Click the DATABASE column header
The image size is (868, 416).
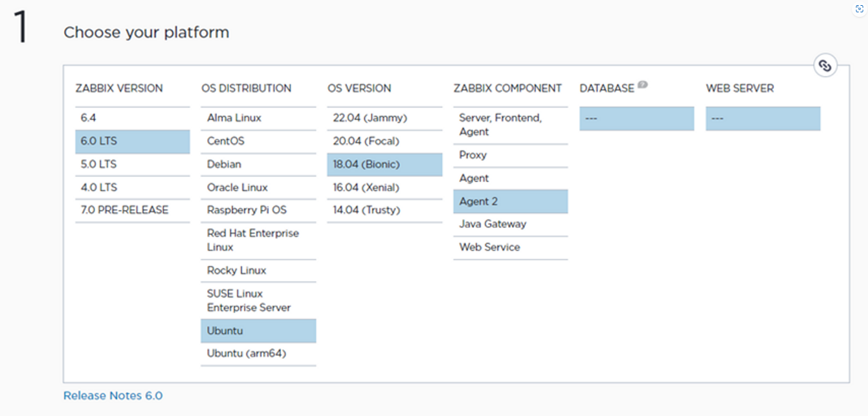[x=607, y=89]
